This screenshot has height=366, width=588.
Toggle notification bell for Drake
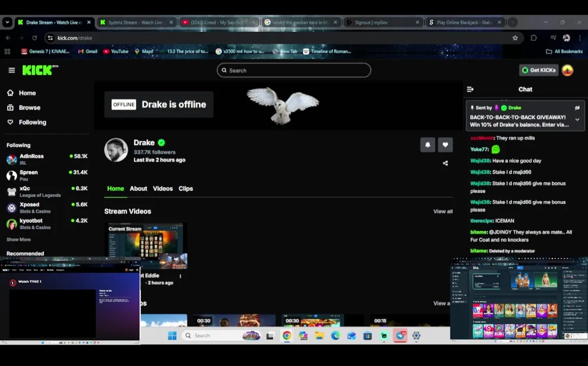pos(427,145)
